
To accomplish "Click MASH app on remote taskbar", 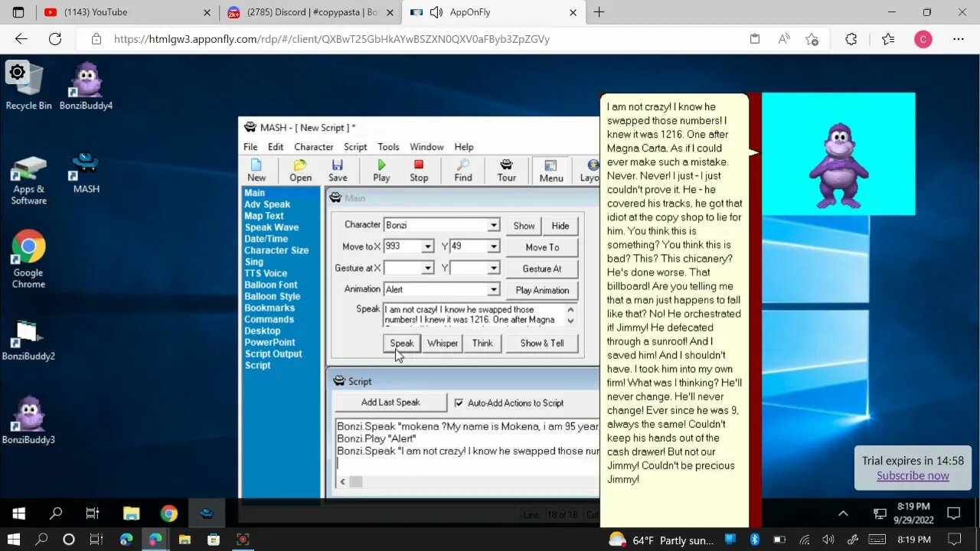I will 206,514.
